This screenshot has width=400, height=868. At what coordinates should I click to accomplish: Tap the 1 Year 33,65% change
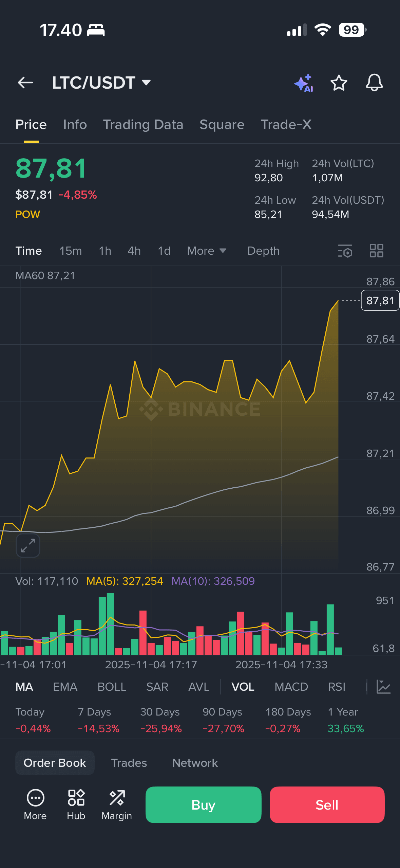(x=346, y=720)
